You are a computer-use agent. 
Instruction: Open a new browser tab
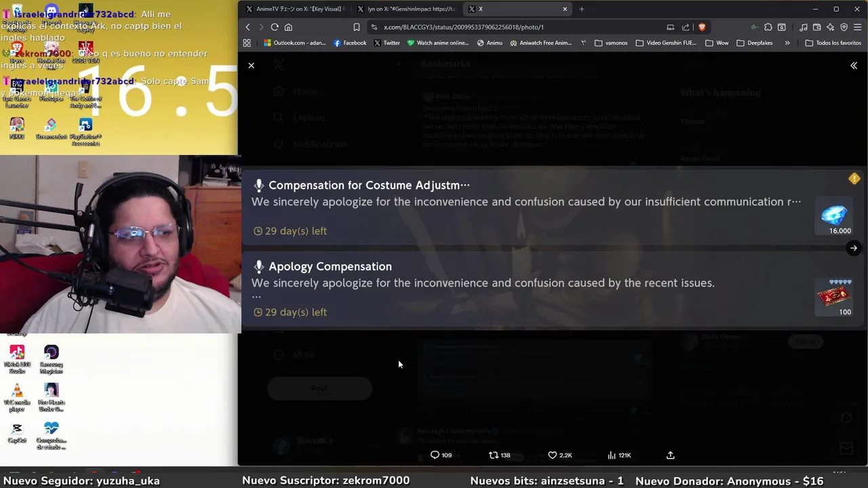[582, 9]
